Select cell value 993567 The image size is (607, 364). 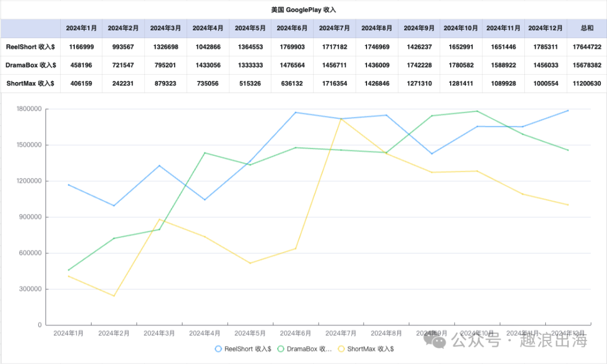(123, 47)
